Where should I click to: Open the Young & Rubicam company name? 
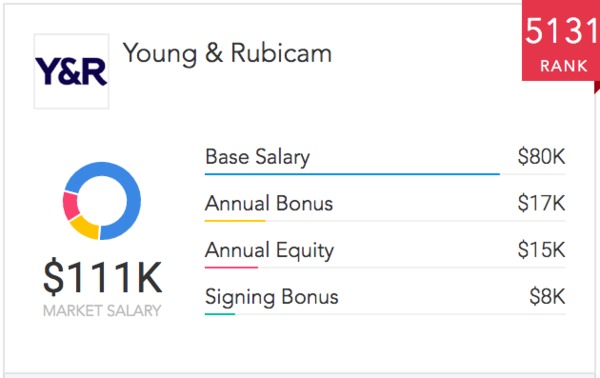point(227,53)
